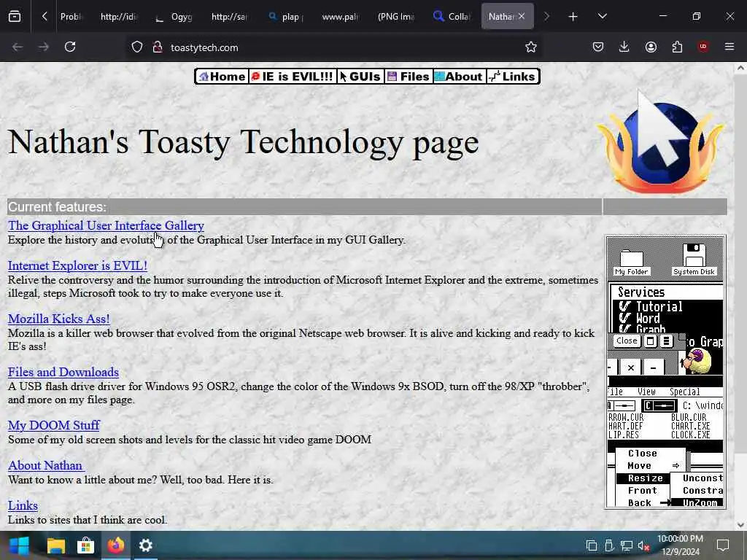Viewport: 747px width, 560px height.
Task: Open the Firefox account icon
Action: pyautogui.click(x=651, y=47)
